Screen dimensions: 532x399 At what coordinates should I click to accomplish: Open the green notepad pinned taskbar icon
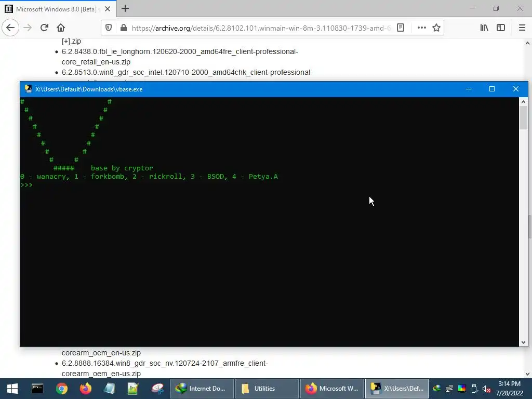(133, 389)
